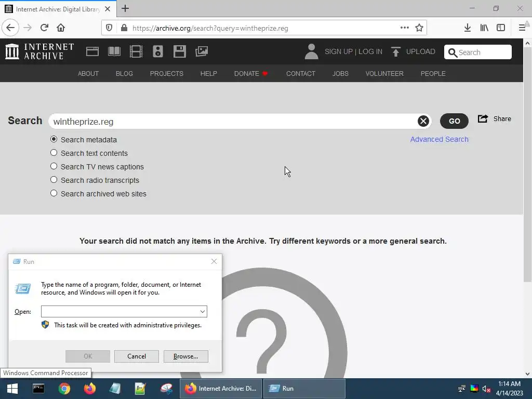
Task: Select Search radio transcripts option
Action: click(54, 179)
